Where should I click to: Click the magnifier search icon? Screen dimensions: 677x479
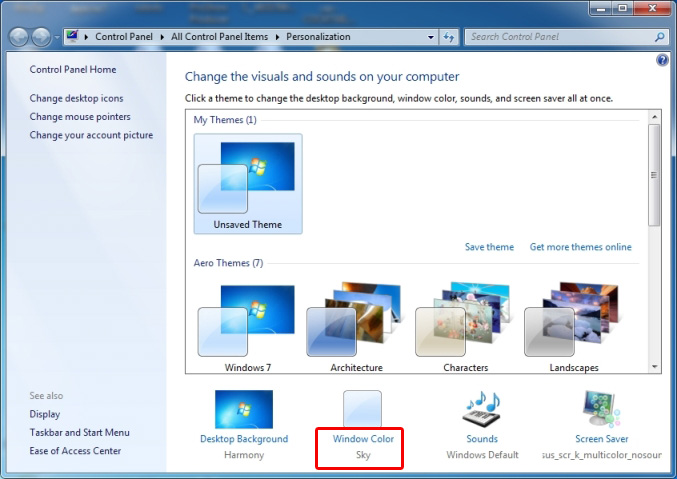(659, 37)
